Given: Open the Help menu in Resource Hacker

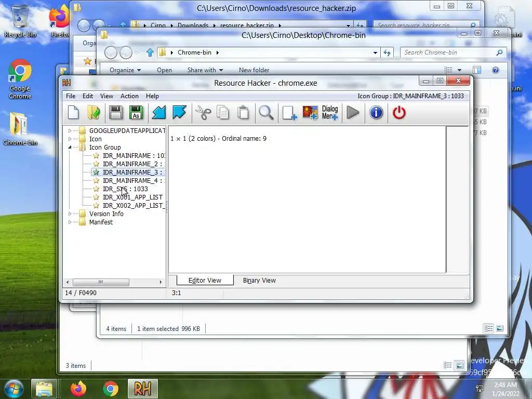Looking at the screenshot, I should pyautogui.click(x=152, y=96).
